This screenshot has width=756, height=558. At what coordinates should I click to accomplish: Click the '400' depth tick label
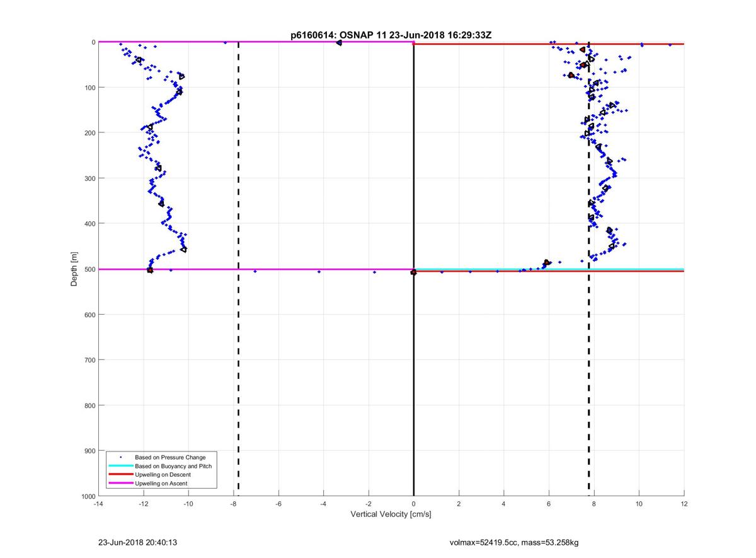coord(89,224)
